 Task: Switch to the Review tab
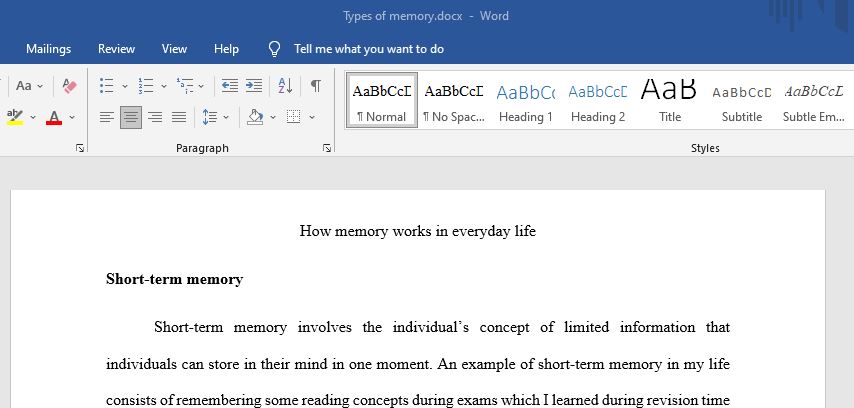(x=117, y=49)
